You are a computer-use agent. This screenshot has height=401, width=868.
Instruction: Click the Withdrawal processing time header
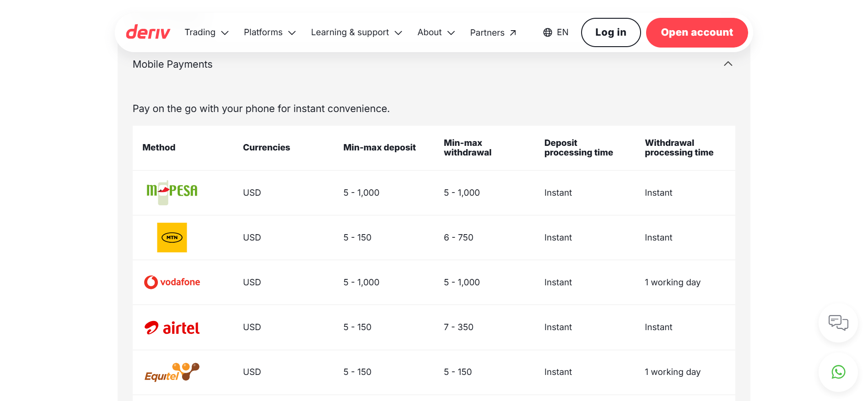click(x=679, y=148)
